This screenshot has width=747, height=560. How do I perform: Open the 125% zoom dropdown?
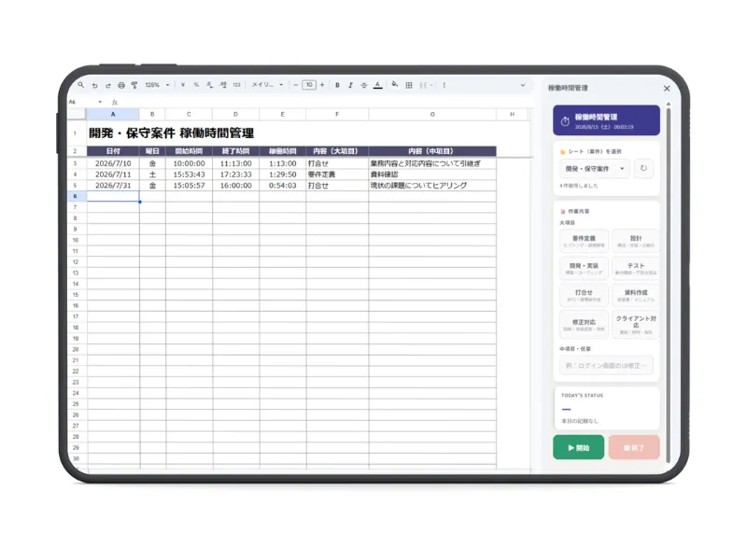157,85
